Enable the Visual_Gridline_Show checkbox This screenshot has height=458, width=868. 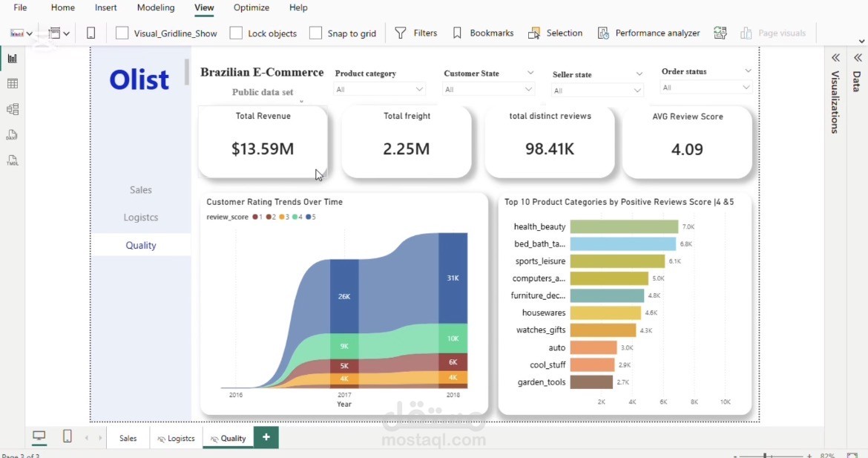[x=122, y=33]
